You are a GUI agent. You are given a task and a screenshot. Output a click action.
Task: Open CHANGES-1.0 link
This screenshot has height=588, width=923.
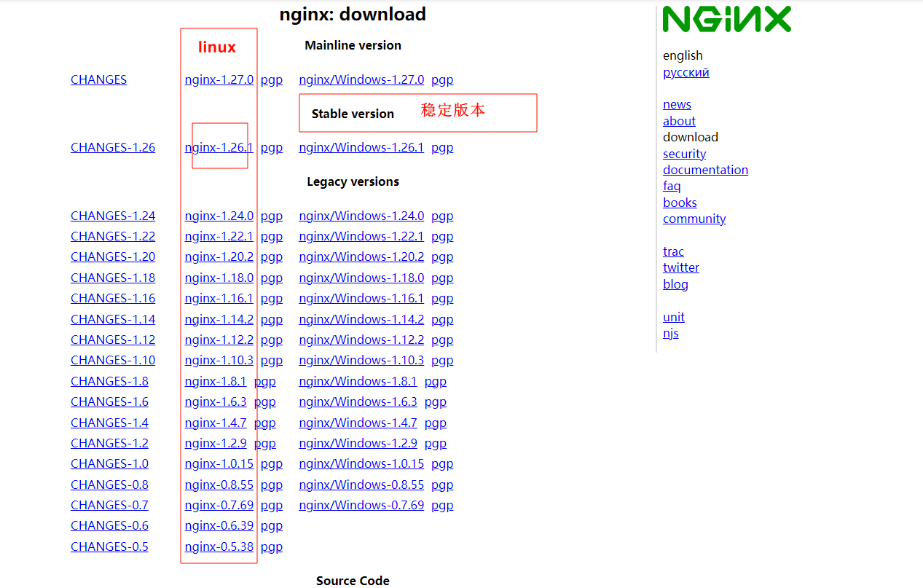(x=109, y=463)
